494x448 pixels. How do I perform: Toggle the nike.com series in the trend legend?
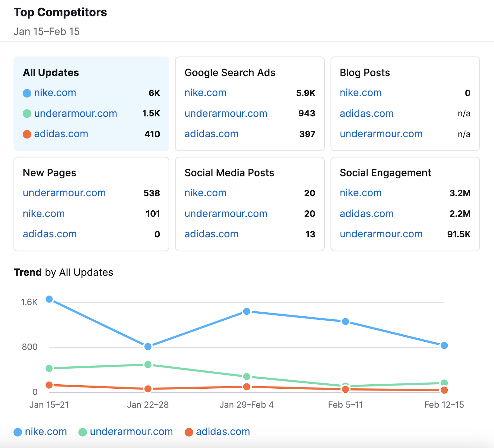(x=46, y=431)
